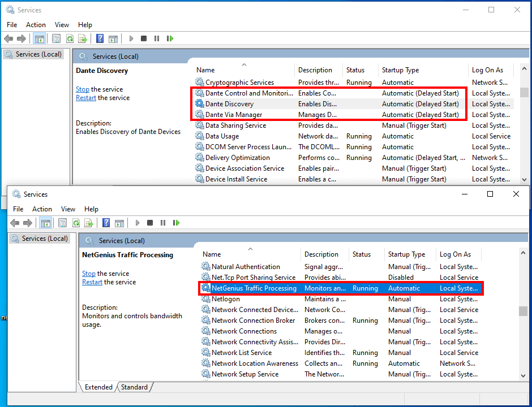
Task: Select the Netlogon service
Action: point(341,299)
